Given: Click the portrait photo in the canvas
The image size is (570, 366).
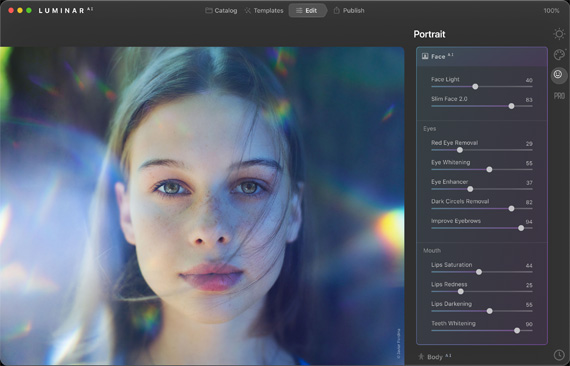Looking at the screenshot, I should 202,206.
